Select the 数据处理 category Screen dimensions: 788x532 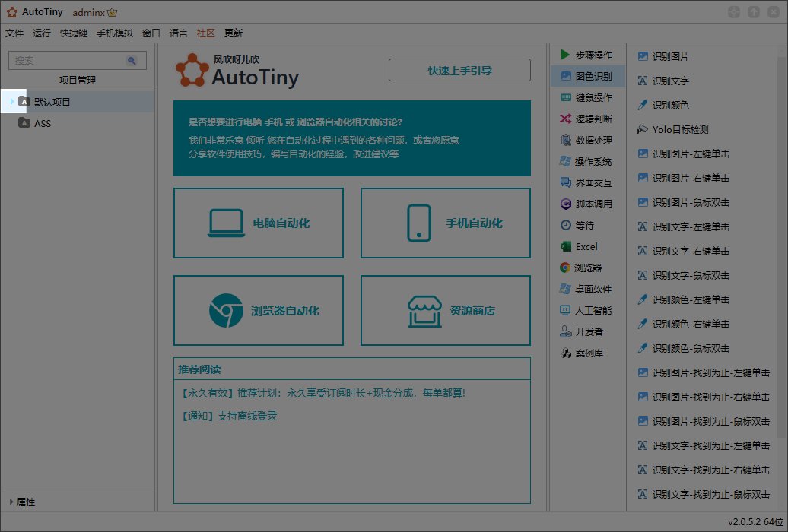pos(587,140)
